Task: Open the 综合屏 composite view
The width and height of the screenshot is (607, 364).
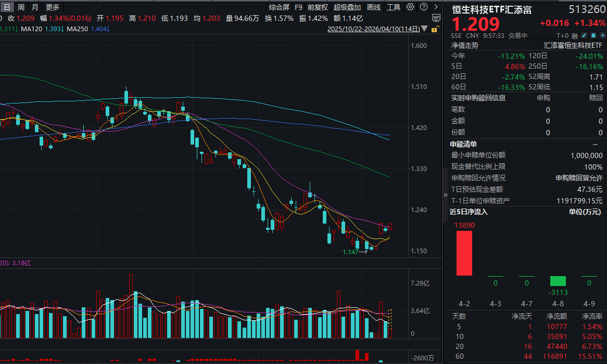Action: coord(279,7)
